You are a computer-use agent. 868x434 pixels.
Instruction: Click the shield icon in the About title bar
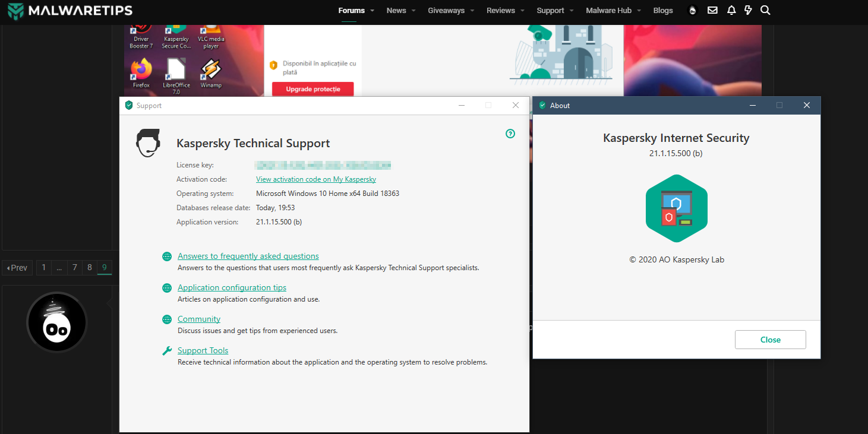pyautogui.click(x=542, y=106)
